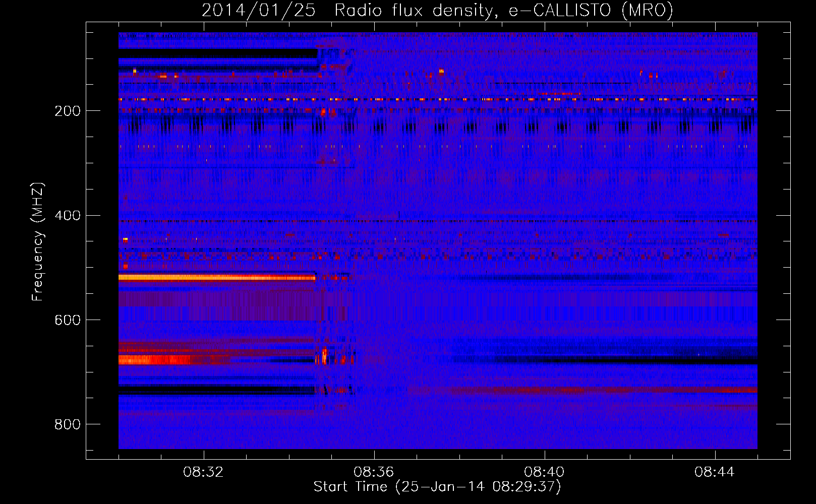Click the bright yellow emission band near 540 MHz

(217, 277)
